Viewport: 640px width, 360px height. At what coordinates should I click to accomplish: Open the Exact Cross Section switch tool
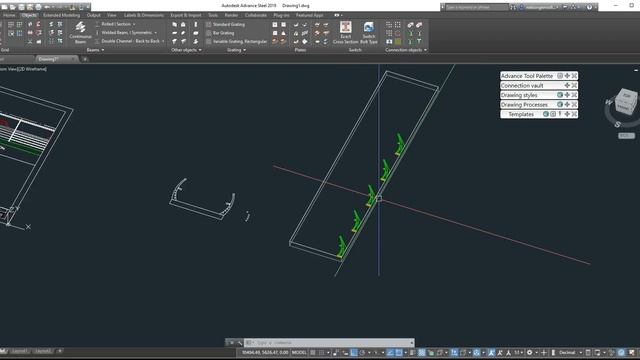click(x=345, y=32)
